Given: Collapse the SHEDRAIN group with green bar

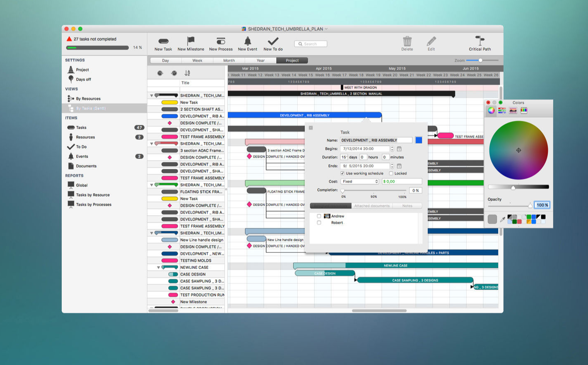Looking at the screenshot, I should coord(152,185).
